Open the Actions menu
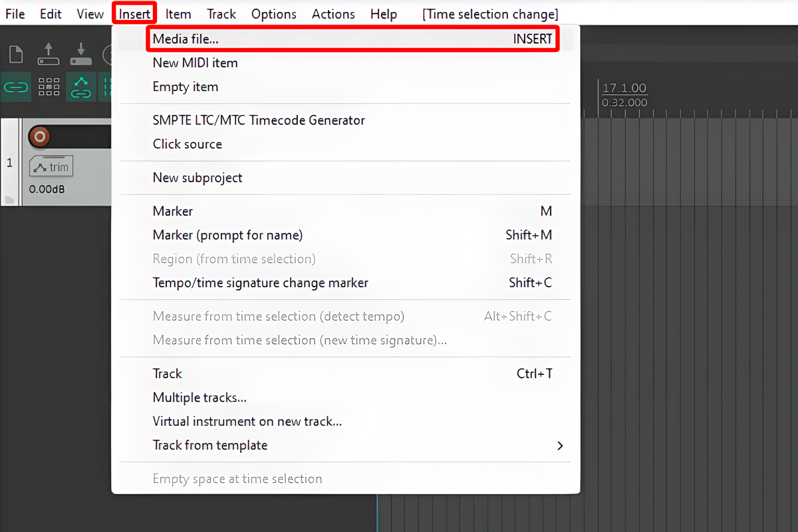This screenshot has width=798, height=532. click(332, 14)
